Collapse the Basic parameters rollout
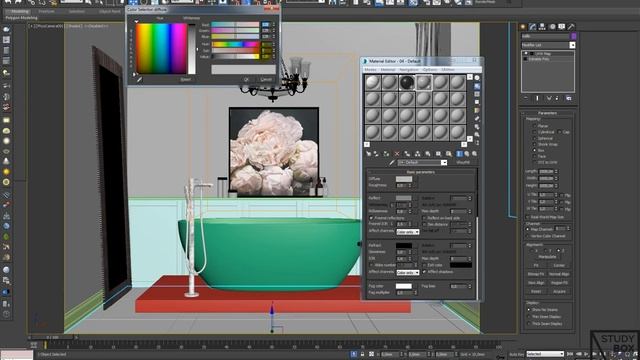640x360 pixels. [x=420, y=172]
